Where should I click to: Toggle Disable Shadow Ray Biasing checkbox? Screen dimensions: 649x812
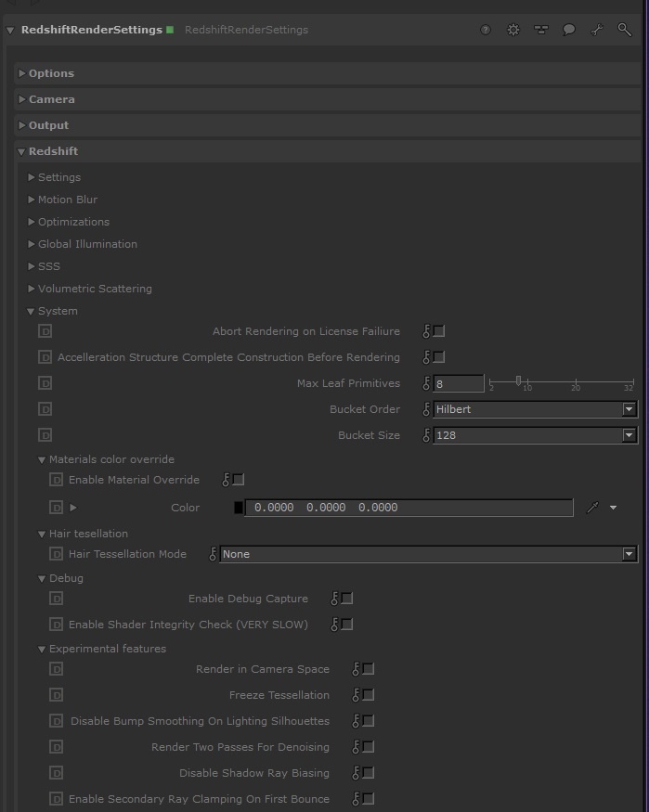369,773
